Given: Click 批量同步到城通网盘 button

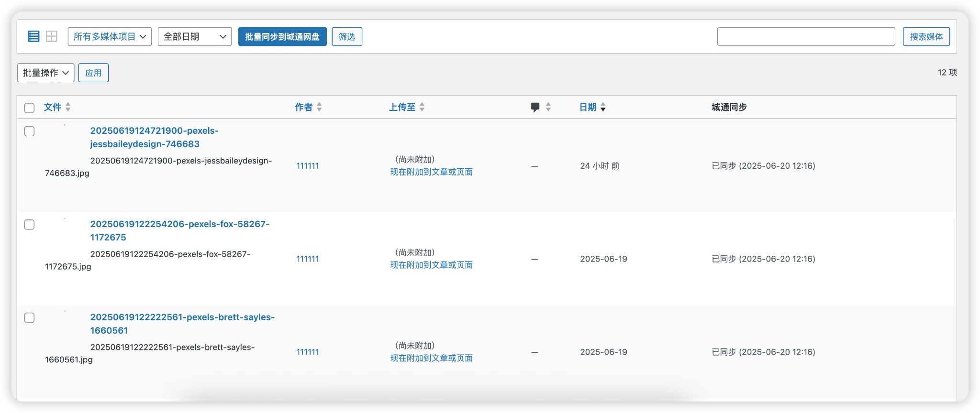Looking at the screenshot, I should [x=282, y=37].
